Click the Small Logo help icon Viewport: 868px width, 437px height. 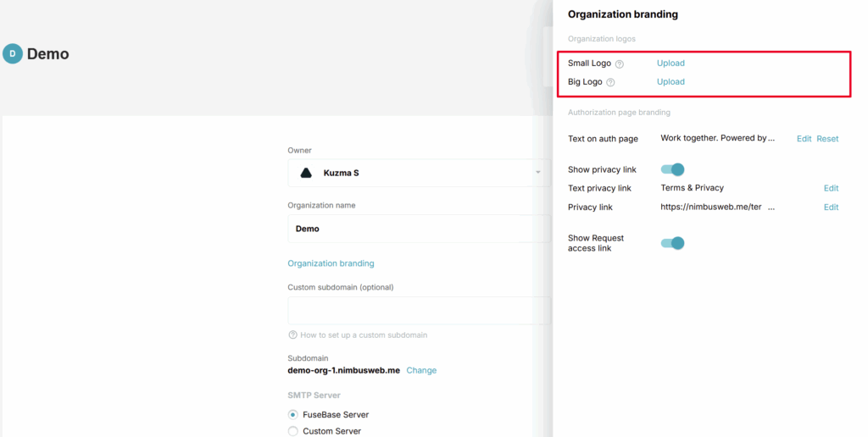(620, 64)
